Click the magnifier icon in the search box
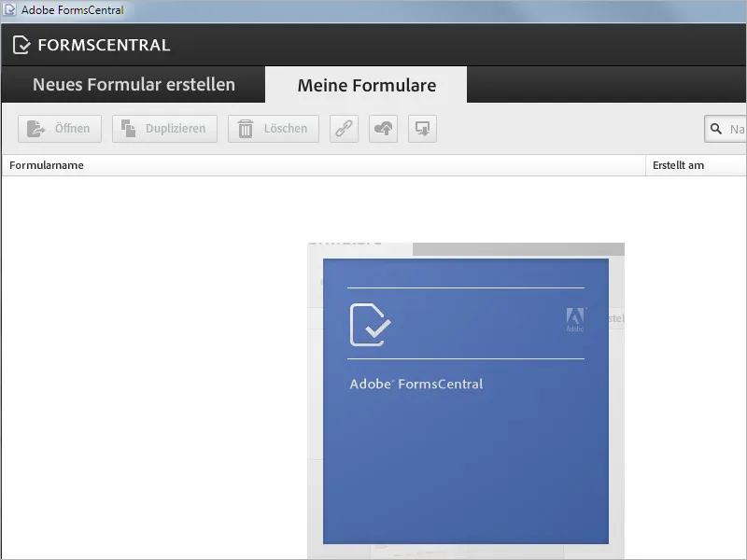 (717, 129)
